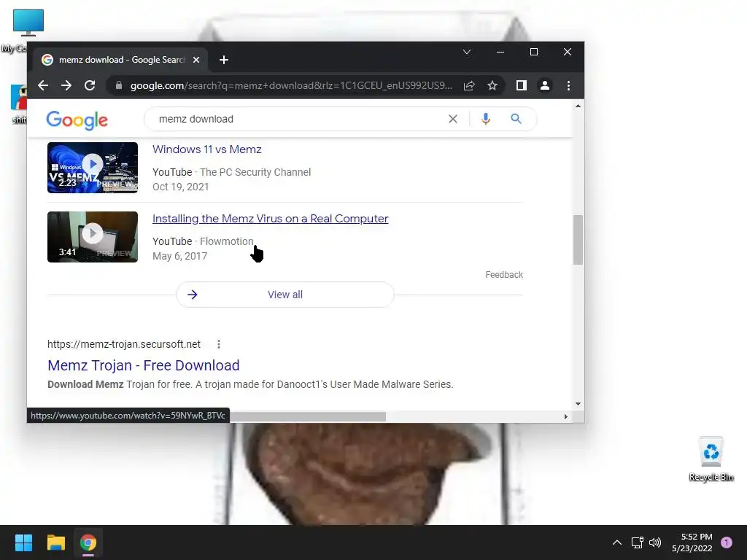Close the memz download tab
The height and width of the screenshot is (560, 747).
[x=196, y=60]
